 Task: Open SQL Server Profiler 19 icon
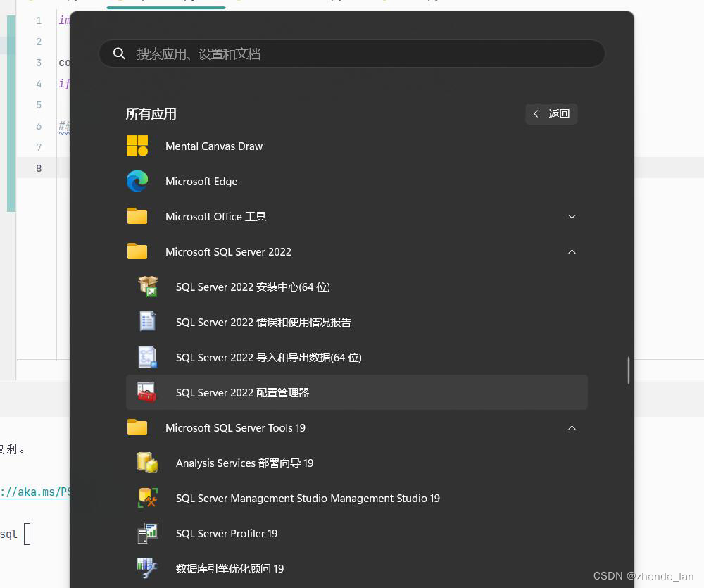(x=148, y=533)
